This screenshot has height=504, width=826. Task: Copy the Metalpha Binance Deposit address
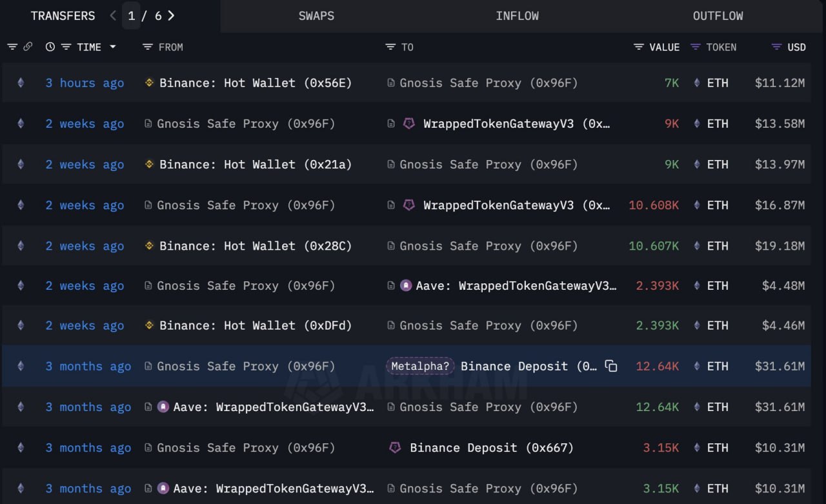[x=610, y=366]
